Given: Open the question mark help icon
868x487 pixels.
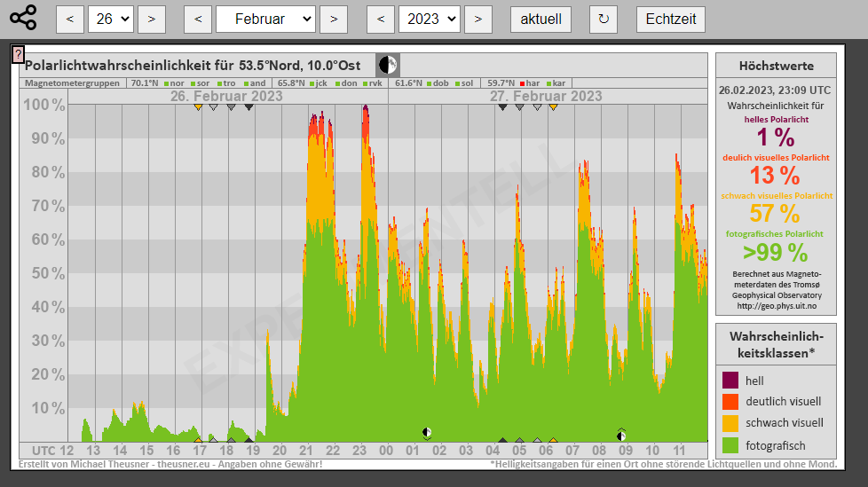Looking at the screenshot, I should click(x=18, y=54).
